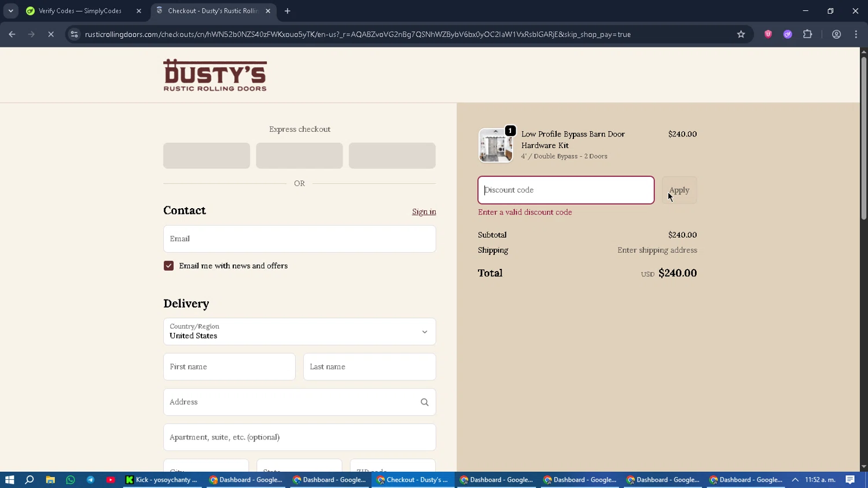Focus the Apartment, suite, etc. field

point(299,437)
